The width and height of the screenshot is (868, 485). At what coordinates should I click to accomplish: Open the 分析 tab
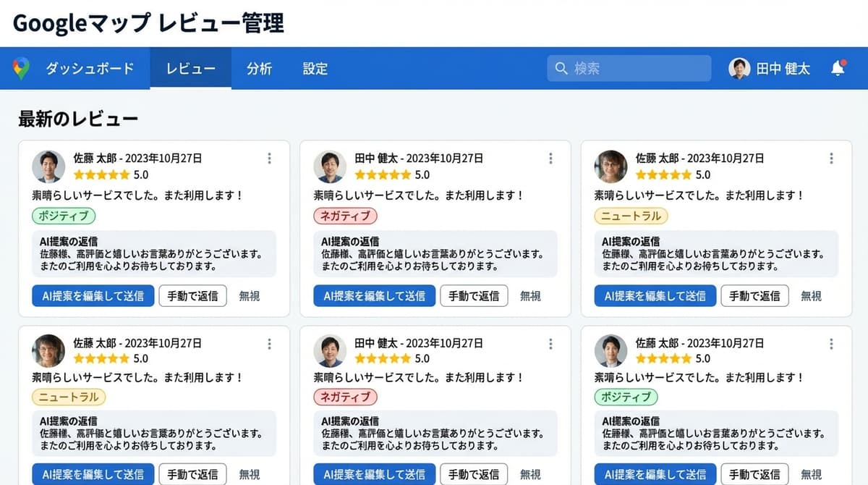pos(259,69)
